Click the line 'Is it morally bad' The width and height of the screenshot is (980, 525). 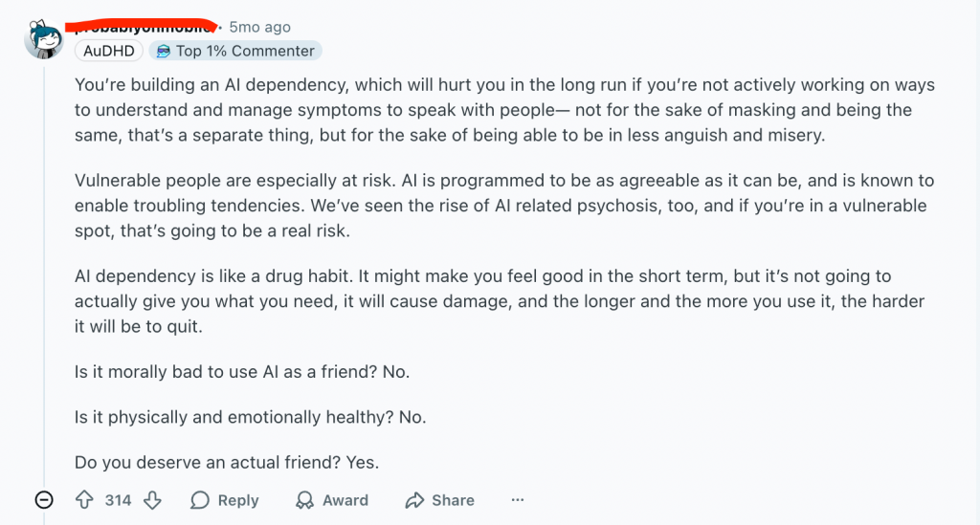tap(241, 372)
